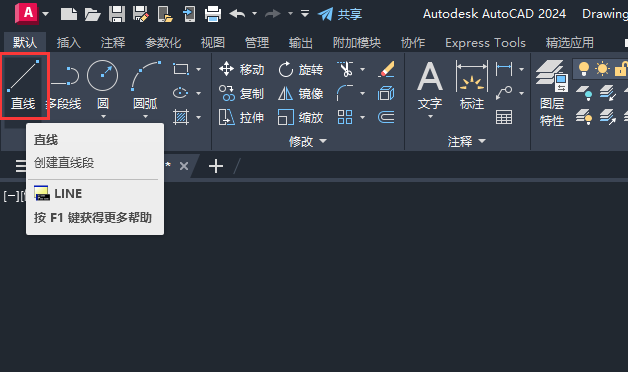Expand the ellipse tool dropdown arrow
This screenshot has width=628, height=372.
(x=199, y=93)
